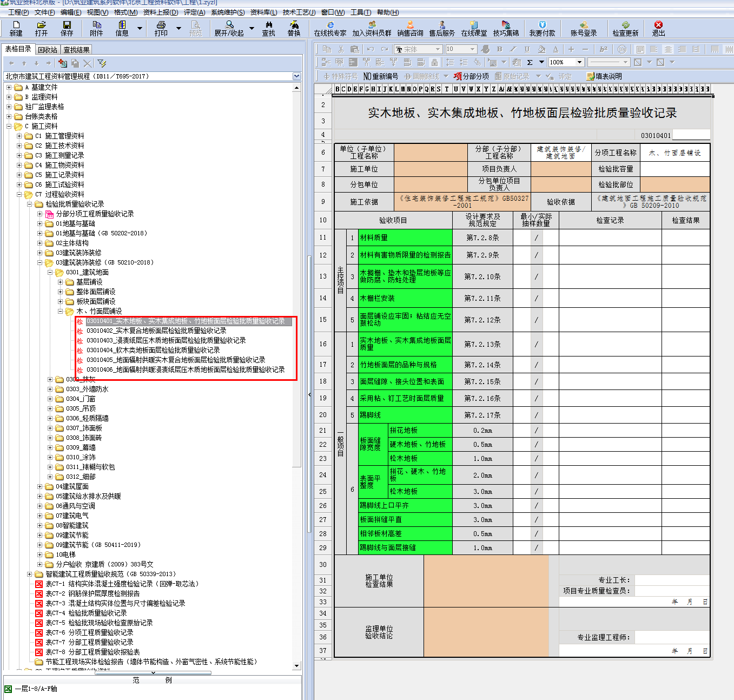Open 售后服务 after-sales service
The image size is (734, 700).
(x=442, y=29)
